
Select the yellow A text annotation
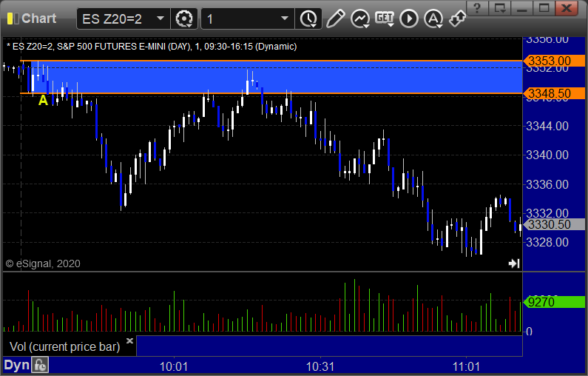click(43, 101)
